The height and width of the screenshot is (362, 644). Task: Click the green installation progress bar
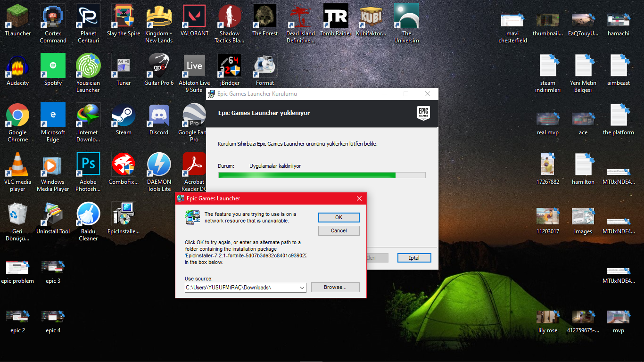tap(322, 175)
